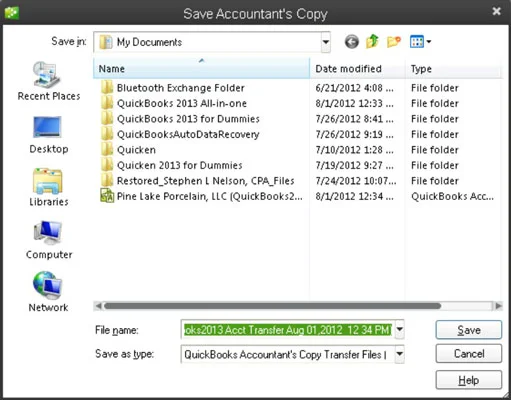
Task: Select QuickBooks 2013 All-in-one folder icon
Action: pos(107,103)
